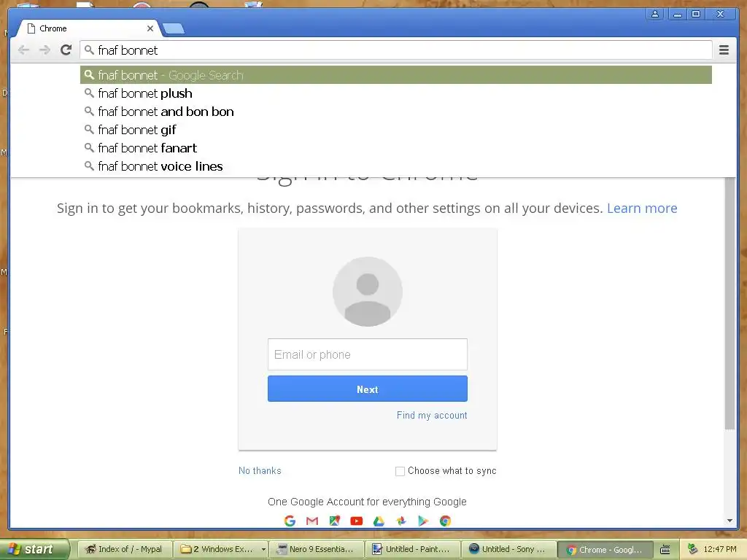747x560 pixels.
Task: Select the 'fnaf bonnet fanart' suggestion
Action: (x=396, y=147)
